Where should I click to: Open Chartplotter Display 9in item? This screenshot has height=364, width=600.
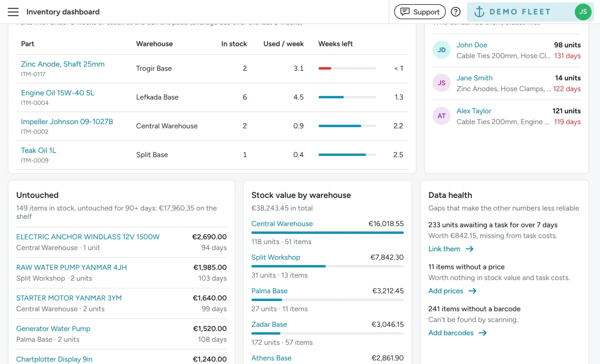point(54,359)
